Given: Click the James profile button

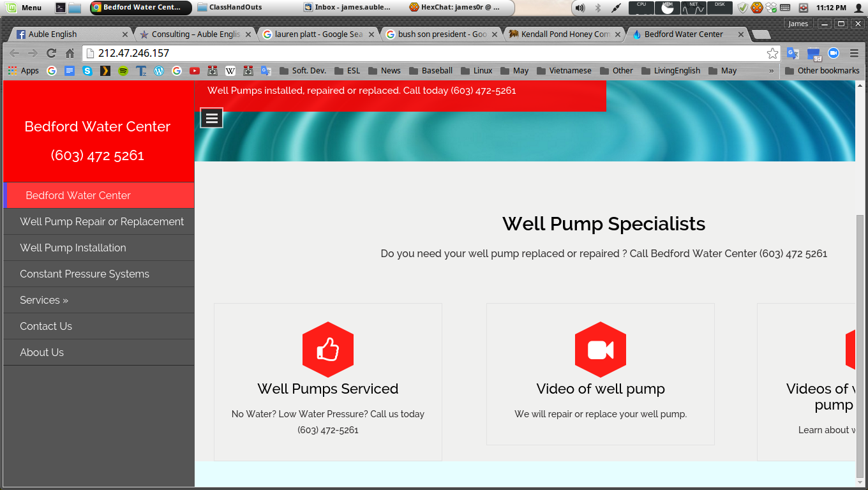Looking at the screenshot, I should (798, 24).
